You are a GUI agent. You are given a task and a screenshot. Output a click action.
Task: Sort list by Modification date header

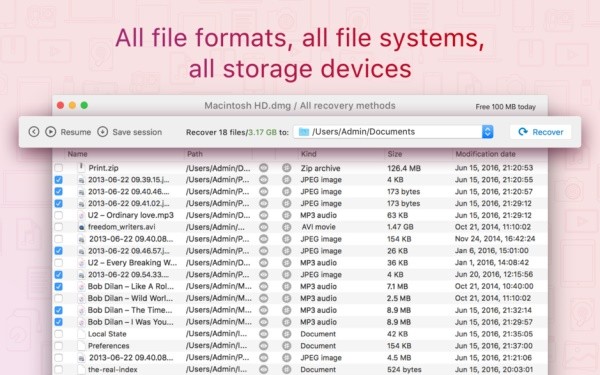[485, 154]
